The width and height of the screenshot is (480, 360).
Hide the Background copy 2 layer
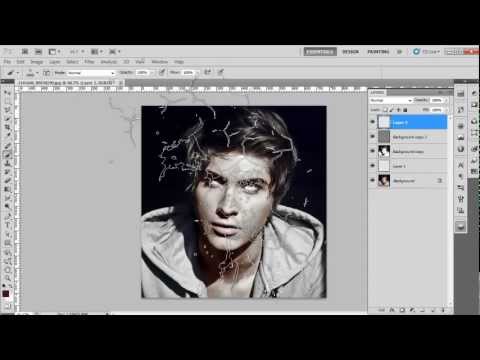point(373,136)
